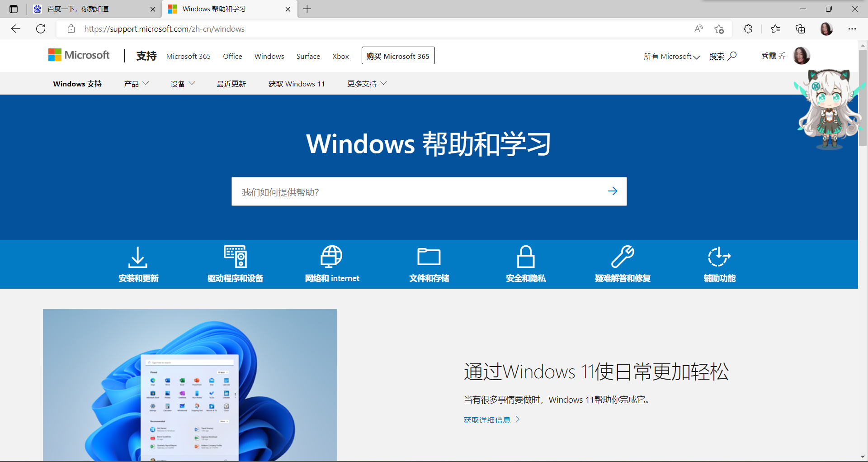Viewport: 868px width, 462px height.
Task: Open 网络和 internet globe icon
Action: (x=332, y=257)
